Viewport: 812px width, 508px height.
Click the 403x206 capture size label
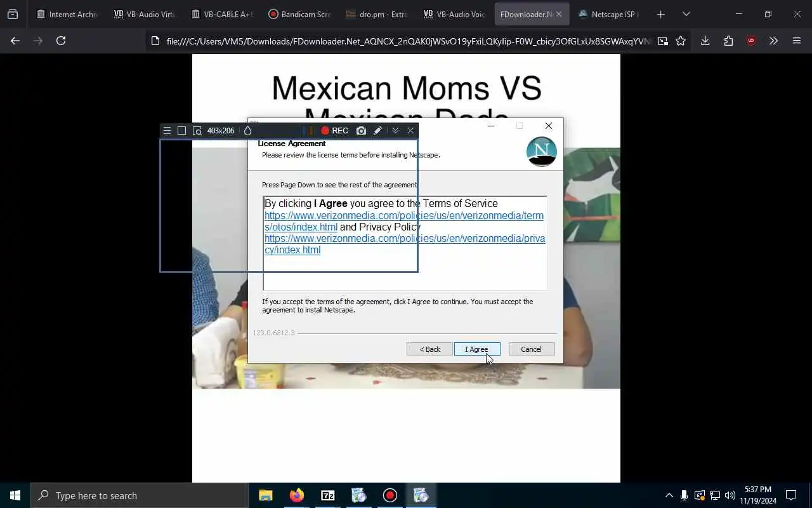(x=221, y=131)
